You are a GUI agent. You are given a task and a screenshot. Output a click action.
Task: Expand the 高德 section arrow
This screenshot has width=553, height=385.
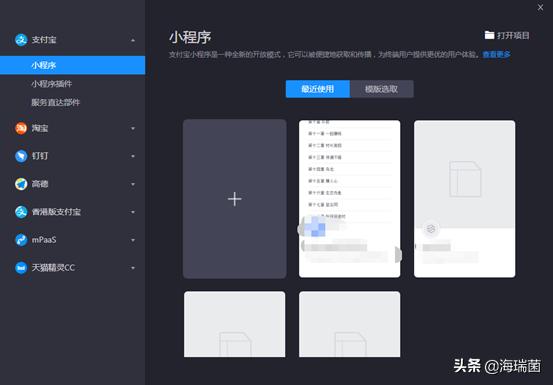(133, 184)
